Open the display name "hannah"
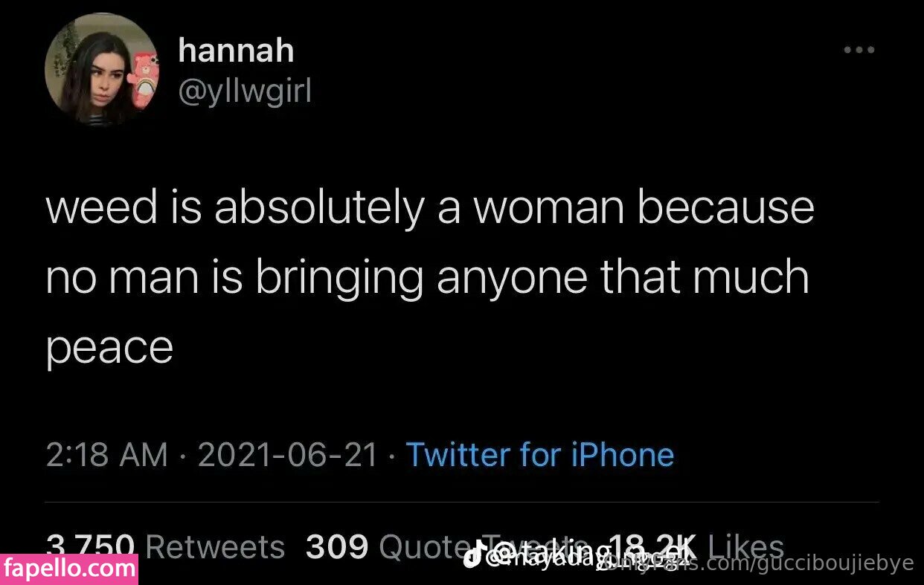The height and width of the screenshot is (585, 924). tap(236, 51)
